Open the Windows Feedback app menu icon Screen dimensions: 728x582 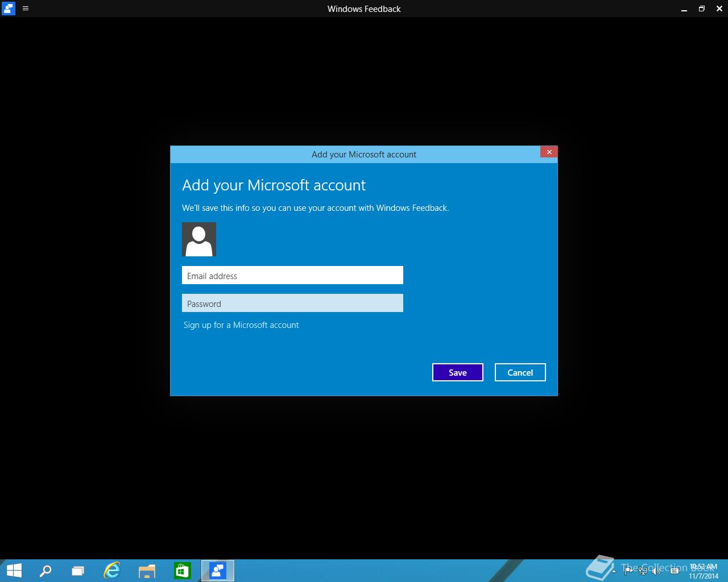point(8,9)
